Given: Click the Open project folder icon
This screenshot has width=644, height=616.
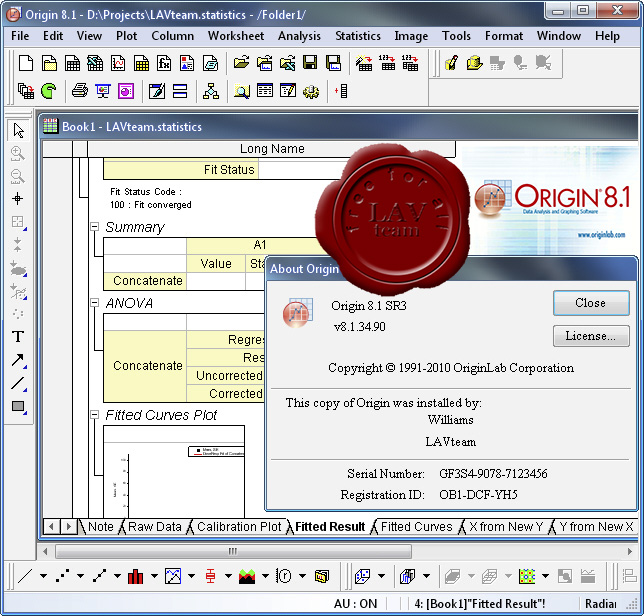Looking at the screenshot, I should [x=241, y=63].
